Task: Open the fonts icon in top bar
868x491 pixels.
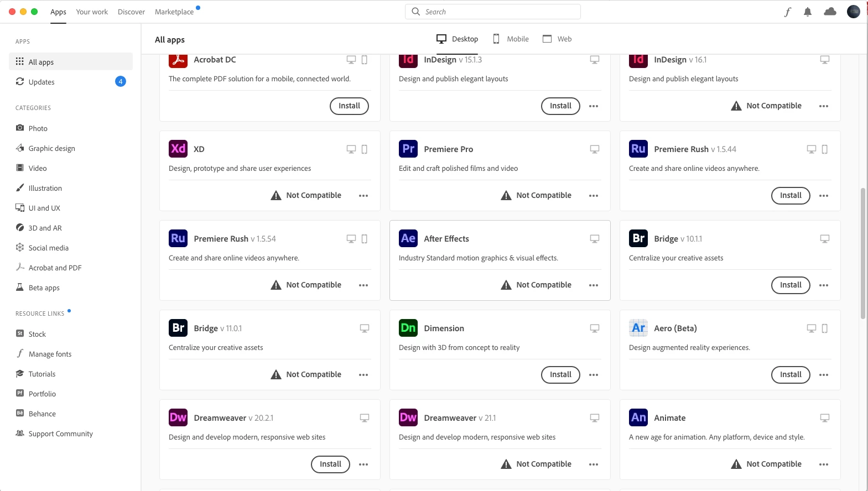Action: coord(788,12)
